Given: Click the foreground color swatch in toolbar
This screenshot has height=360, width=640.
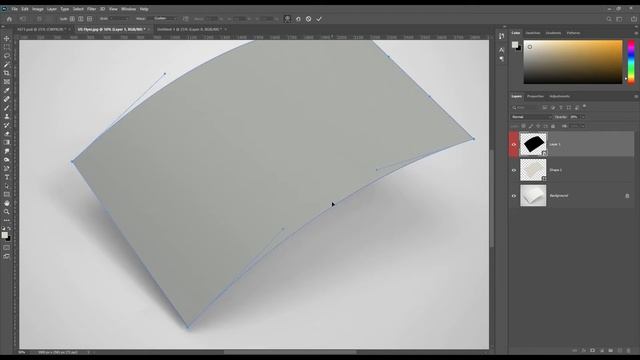Looking at the screenshot, I should tap(4, 235).
